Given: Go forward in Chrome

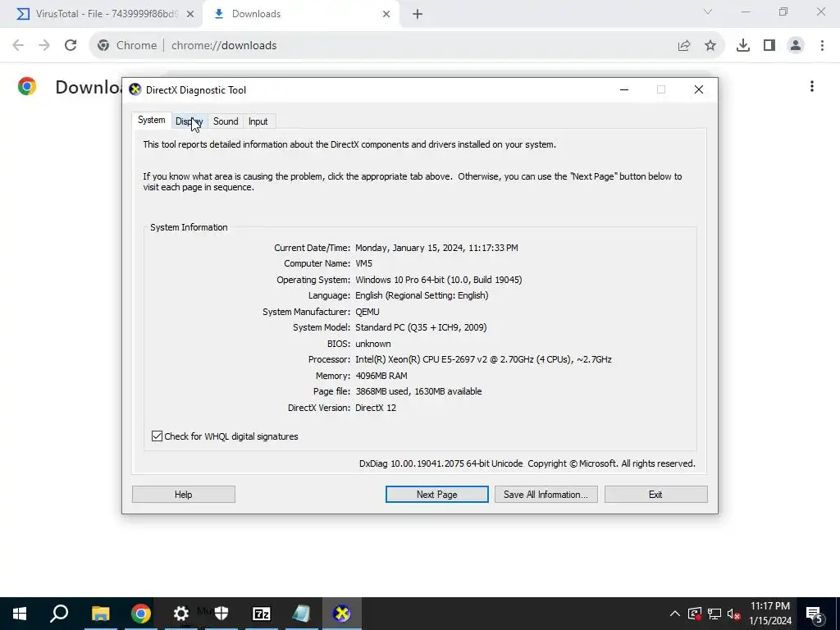Looking at the screenshot, I should [44, 45].
